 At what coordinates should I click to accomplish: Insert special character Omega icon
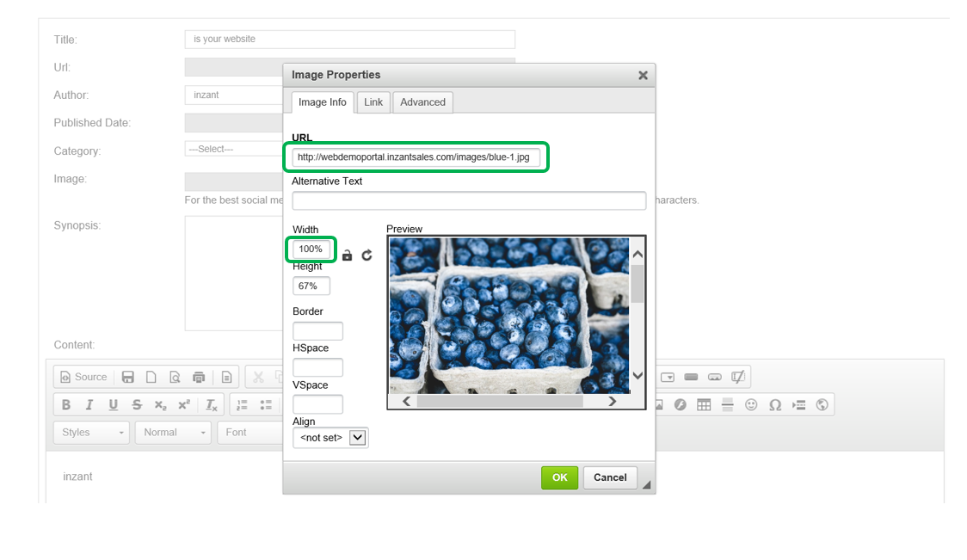(775, 404)
